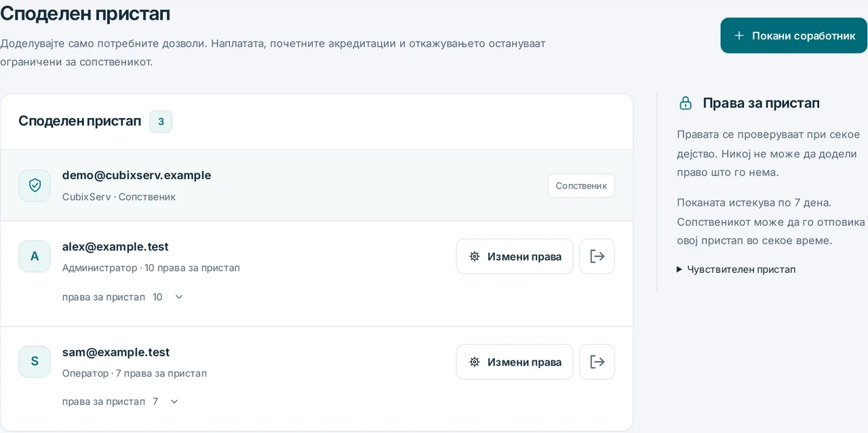Select the email demo@cubixserv.example
This screenshot has width=868, height=433.
point(136,175)
